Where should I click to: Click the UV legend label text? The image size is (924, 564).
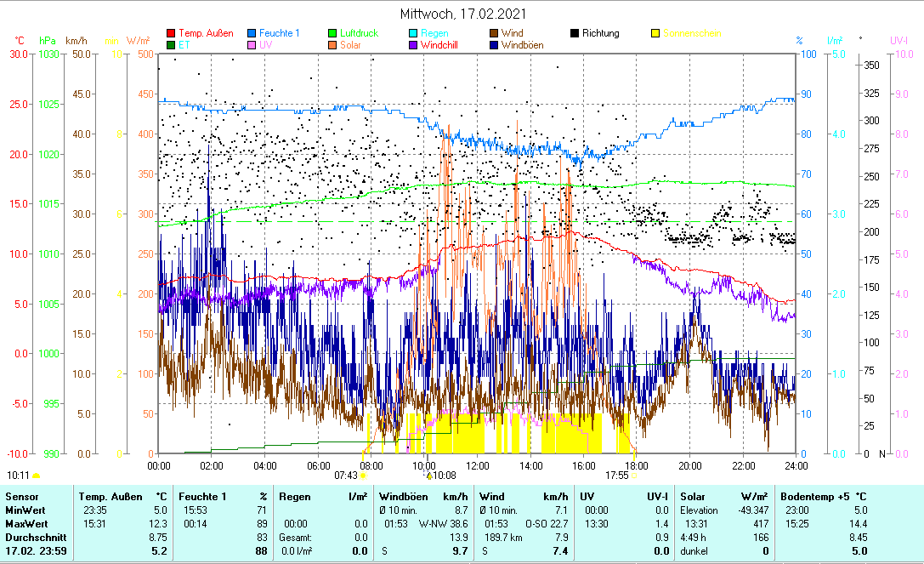[x=266, y=45]
